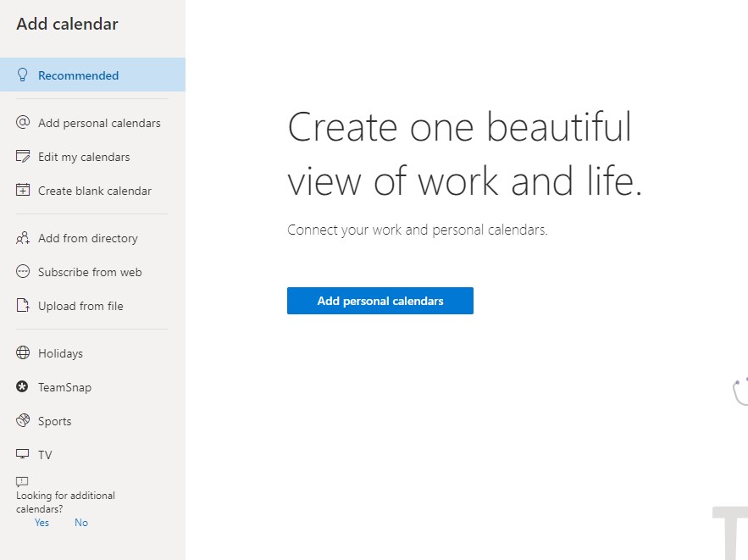The image size is (748, 560).
Task: Click the ball icon next to Sports
Action: click(23, 421)
